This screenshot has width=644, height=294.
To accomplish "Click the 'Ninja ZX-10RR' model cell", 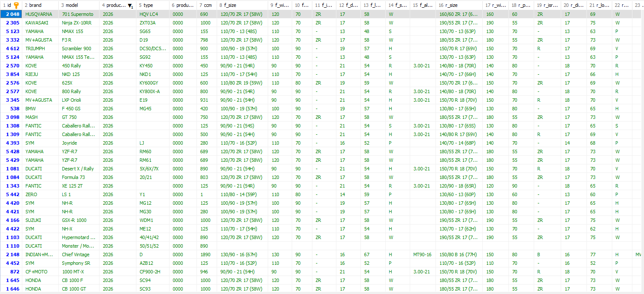I will (79, 23).
